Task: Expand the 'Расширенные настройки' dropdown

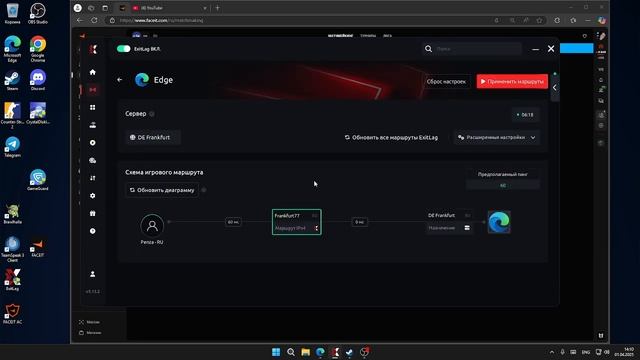Action: click(x=496, y=138)
